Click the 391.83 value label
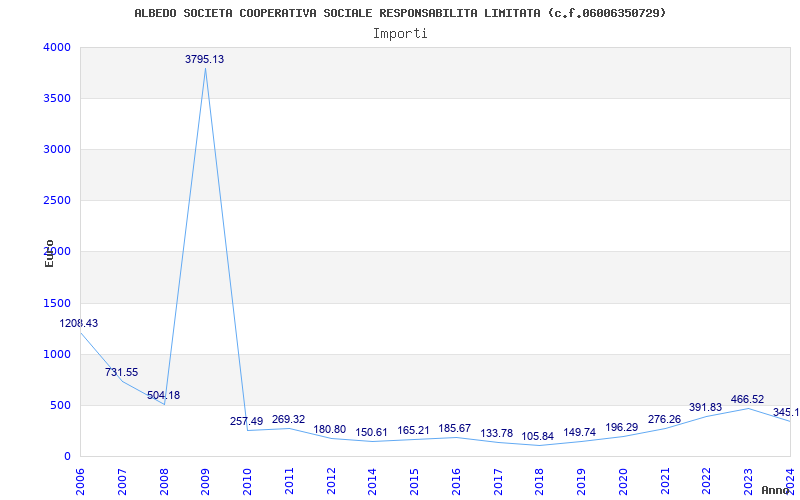800x500 pixels. point(705,407)
